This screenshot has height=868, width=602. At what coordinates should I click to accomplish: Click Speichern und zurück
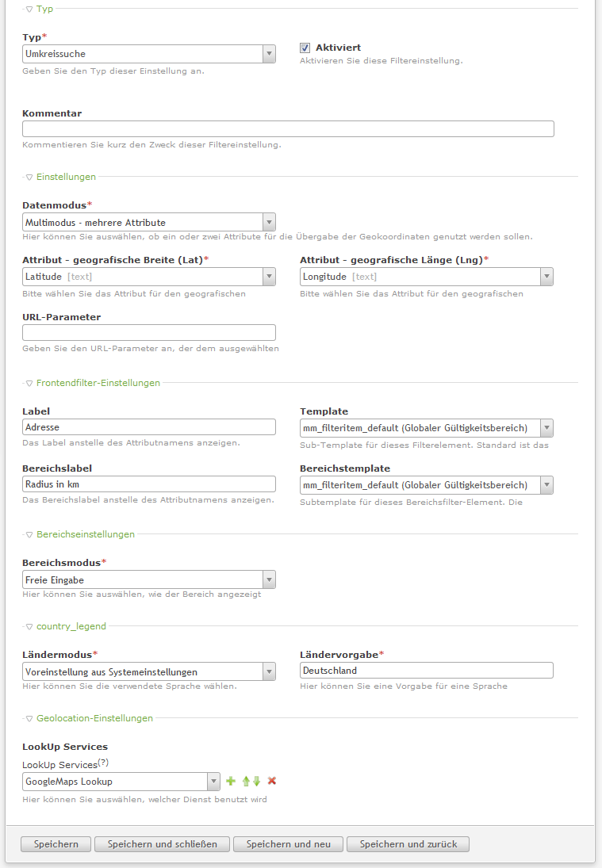pos(408,844)
